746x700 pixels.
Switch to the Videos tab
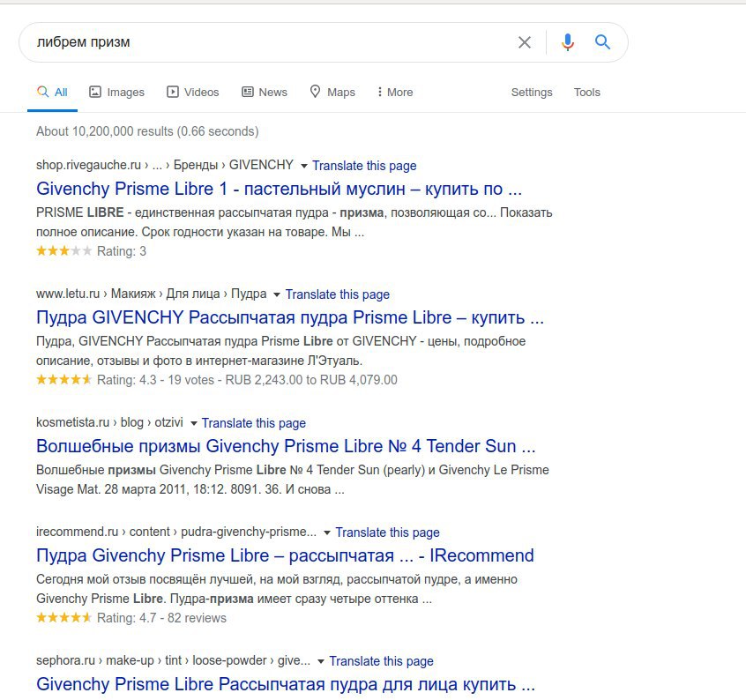(193, 93)
